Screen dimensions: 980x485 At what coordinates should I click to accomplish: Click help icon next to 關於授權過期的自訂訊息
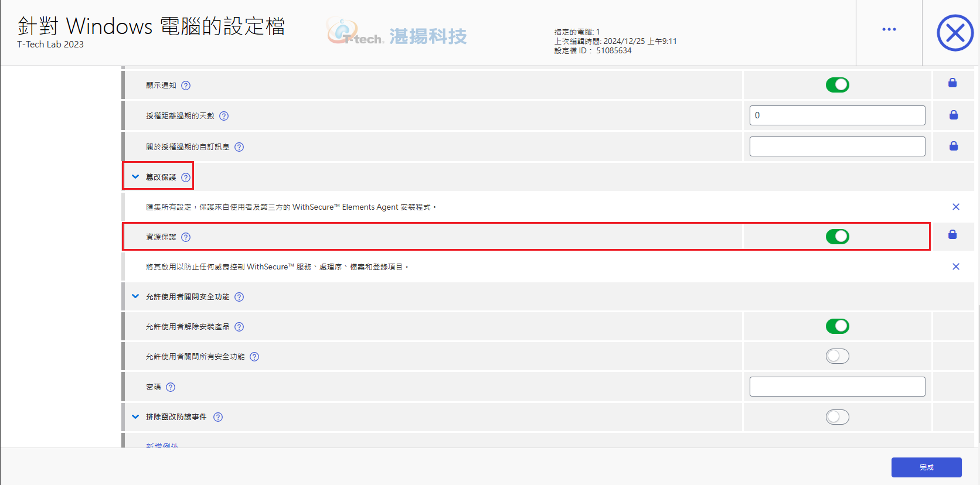[239, 147]
